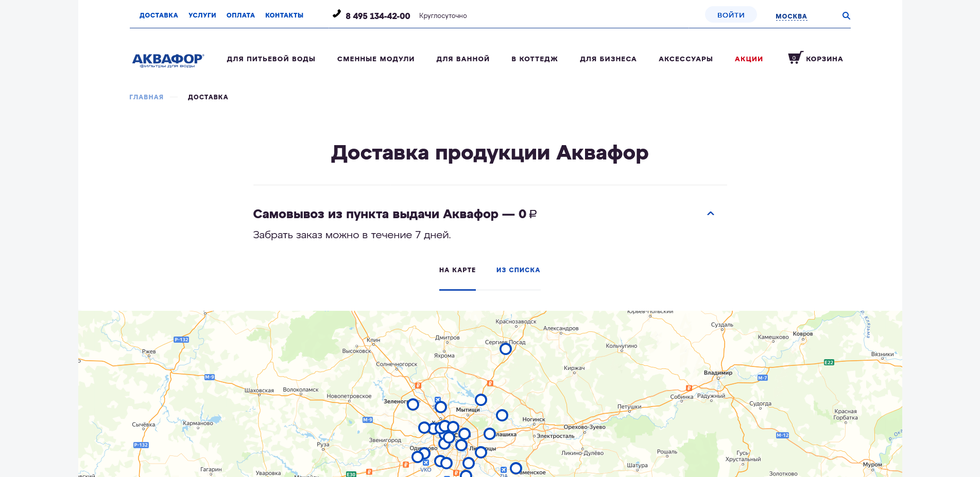Click the shopping cart icon
The width and height of the screenshot is (980, 477).
[x=794, y=58]
